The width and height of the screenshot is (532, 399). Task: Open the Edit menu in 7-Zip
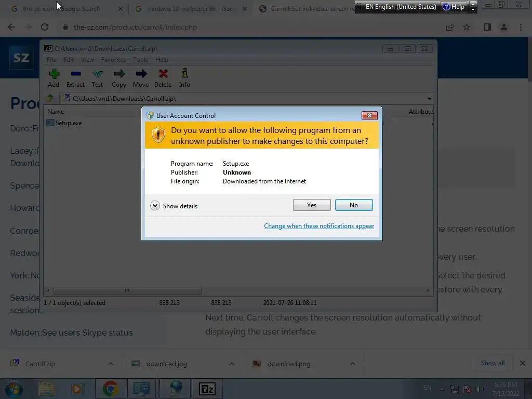68,60
